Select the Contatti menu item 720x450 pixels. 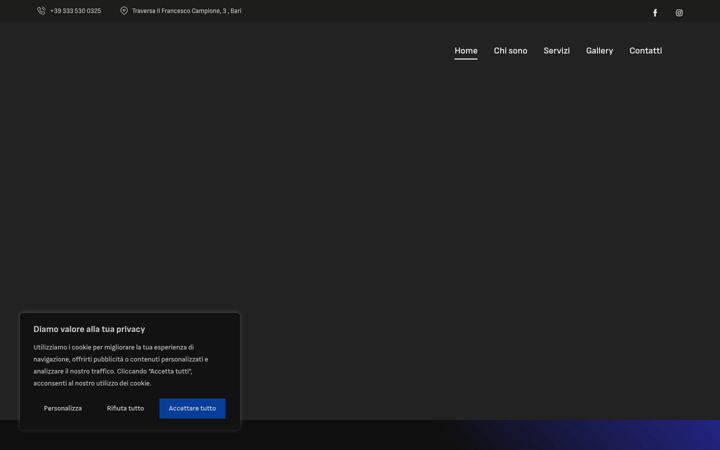[645, 51]
